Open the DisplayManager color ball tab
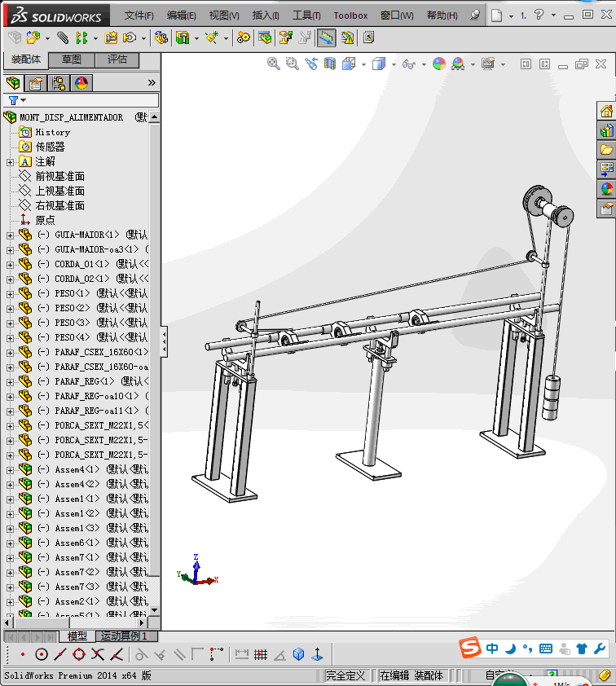The image size is (616, 686). [x=81, y=82]
